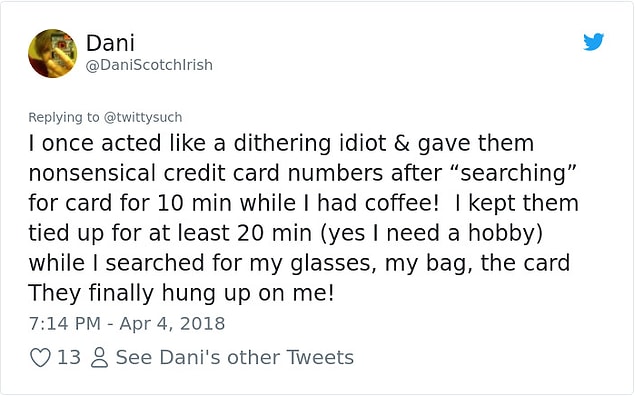Image resolution: width=635 pixels, height=396 pixels.
Task: Click the line starting I once acted like
Action: 281,143
